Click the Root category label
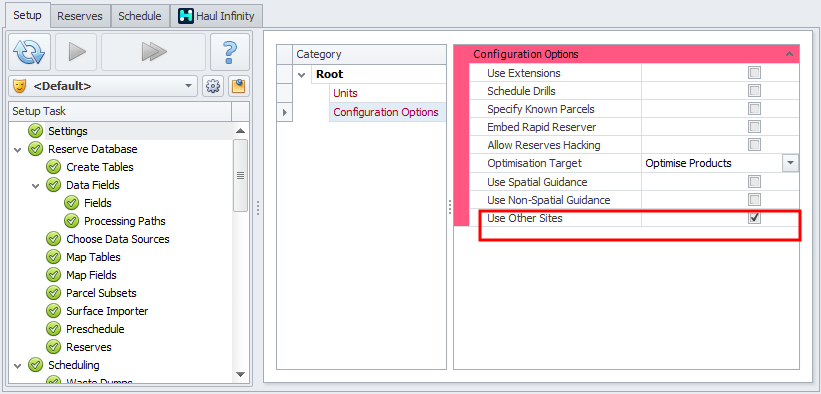 (x=330, y=74)
